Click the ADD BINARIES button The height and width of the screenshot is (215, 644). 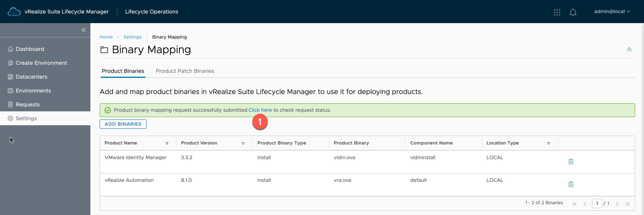(x=123, y=124)
